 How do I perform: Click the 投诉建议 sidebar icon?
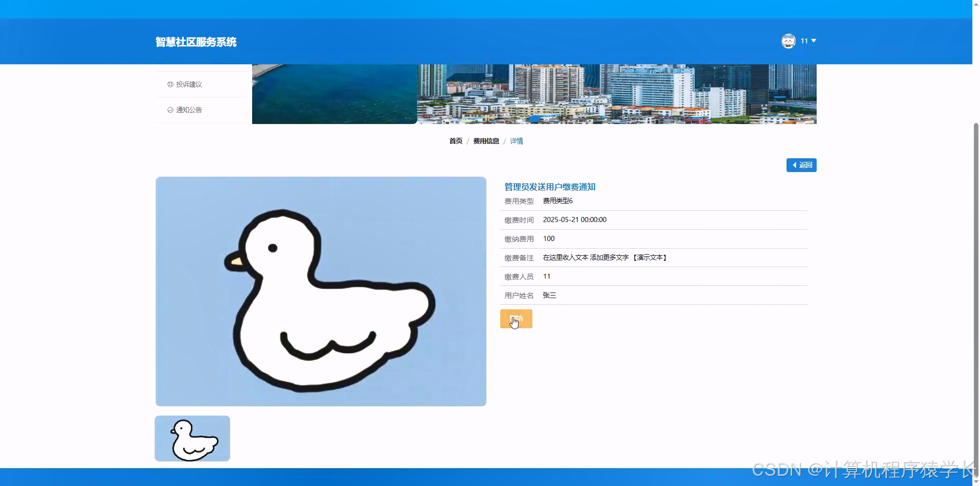pos(170,84)
